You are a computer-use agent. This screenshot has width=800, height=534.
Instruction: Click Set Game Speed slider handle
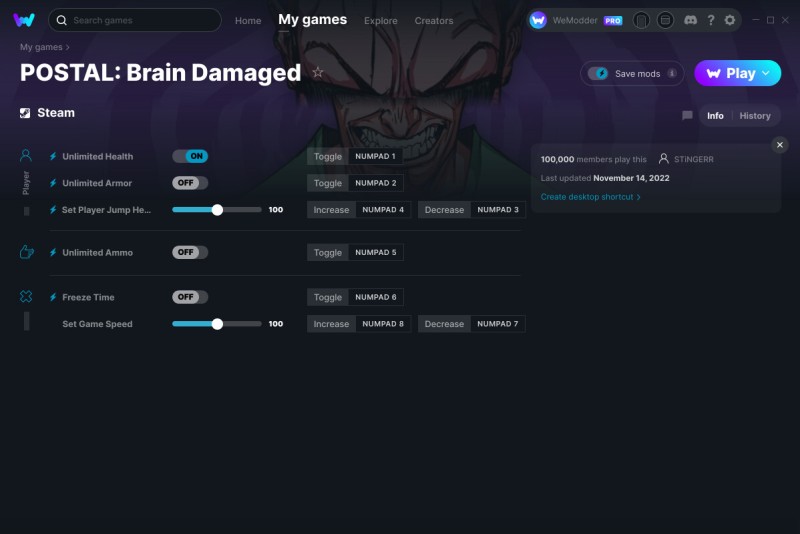[217, 324]
